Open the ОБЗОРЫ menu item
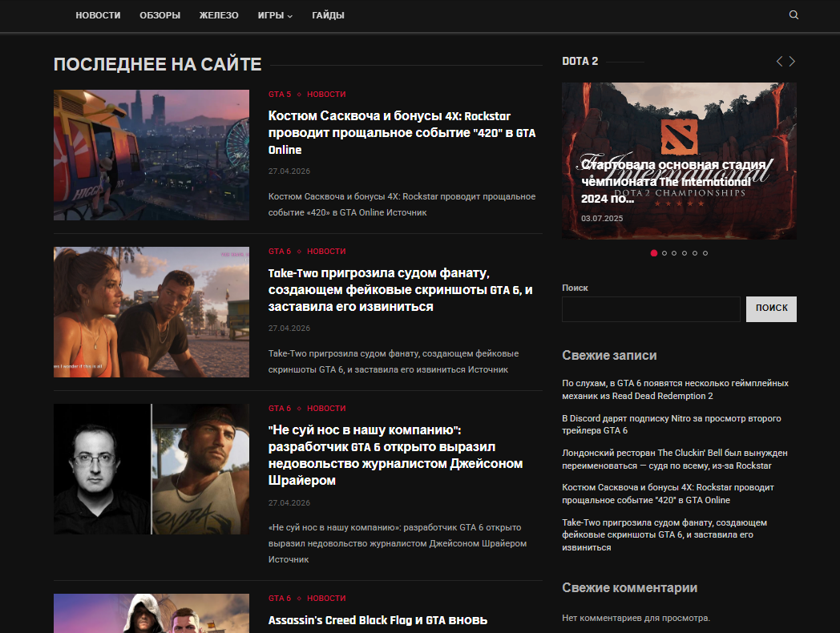Viewport: 840px width, 633px height. tap(160, 15)
